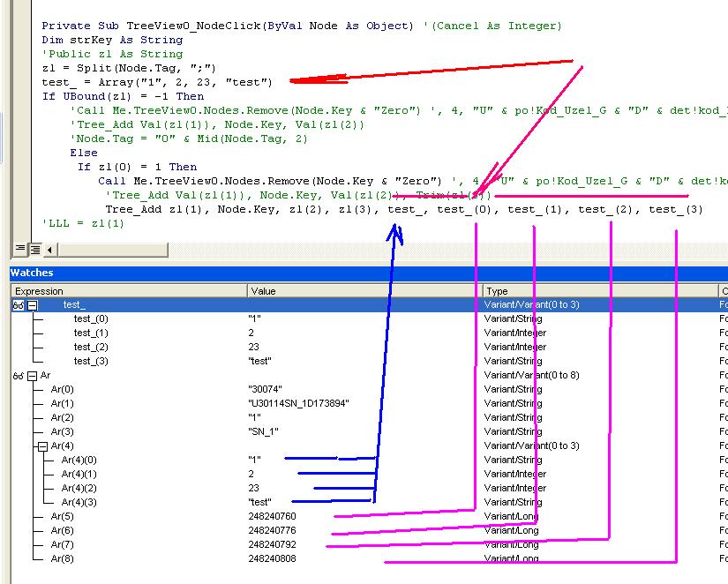
Task: Click the Value column header
Action: (x=364, y=291)
